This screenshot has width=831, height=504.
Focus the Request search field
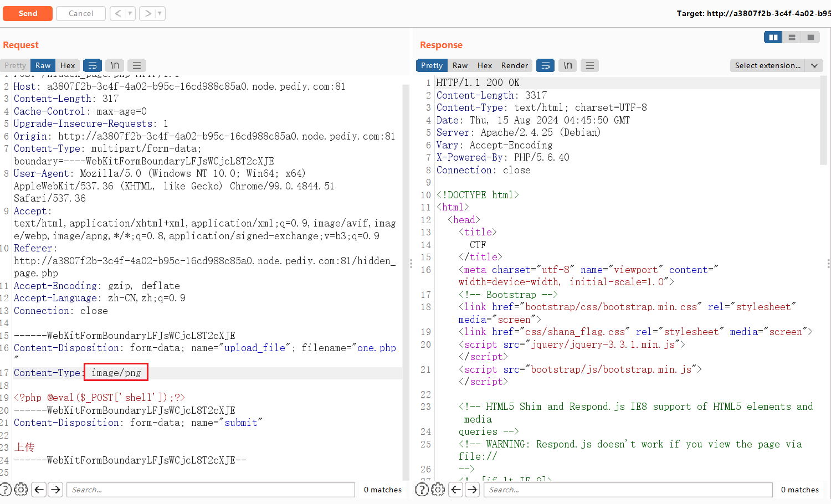(x=211, y=490)
